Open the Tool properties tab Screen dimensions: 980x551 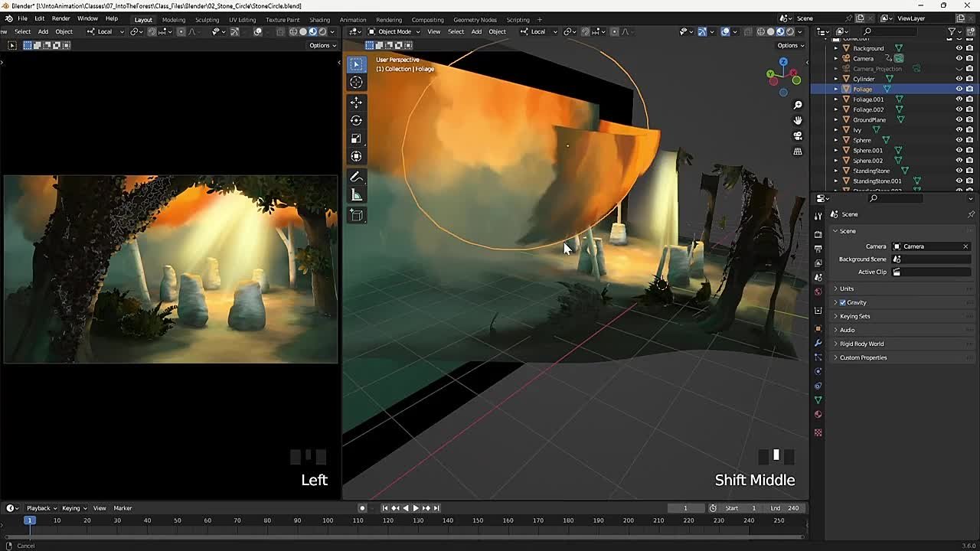pyautogui.click(x=818, y=217)
